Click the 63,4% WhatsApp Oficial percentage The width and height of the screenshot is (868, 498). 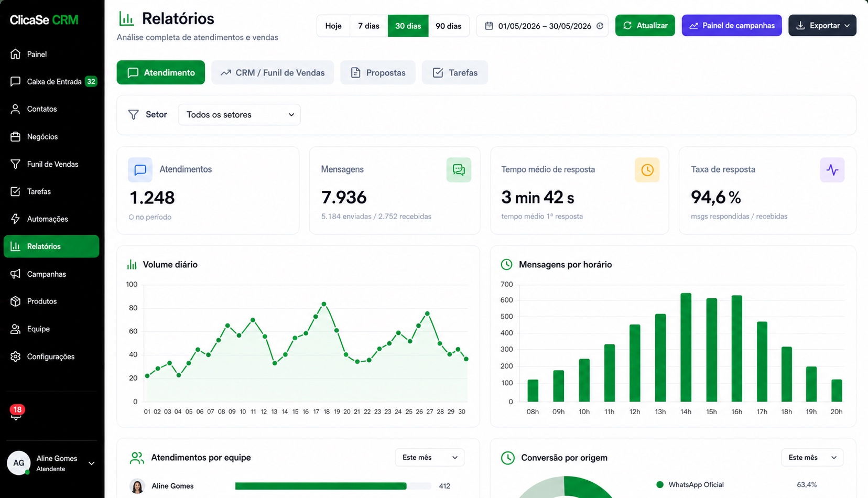click(807, 485)
